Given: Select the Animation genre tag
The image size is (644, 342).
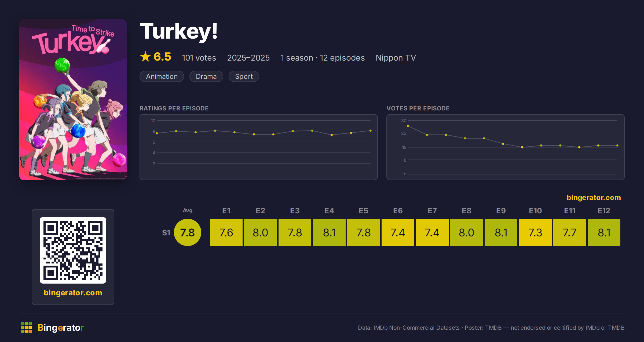Looking at the screenshot, I should tap(162, 76).
